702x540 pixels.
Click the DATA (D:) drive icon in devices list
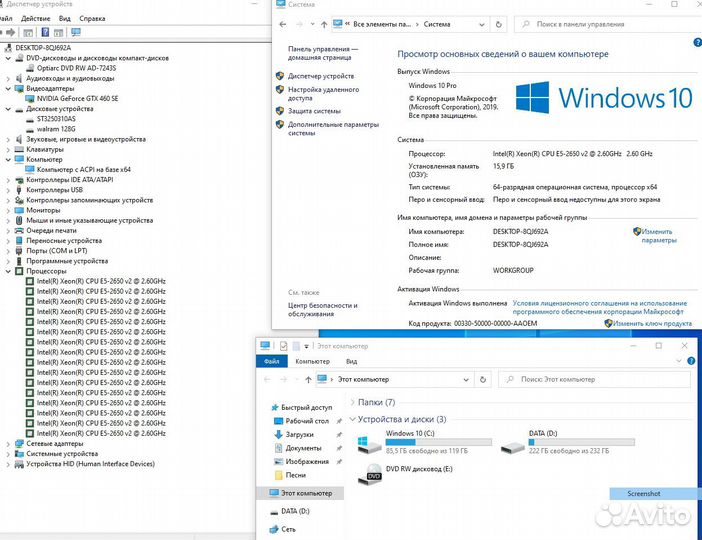tap(513, 447)
